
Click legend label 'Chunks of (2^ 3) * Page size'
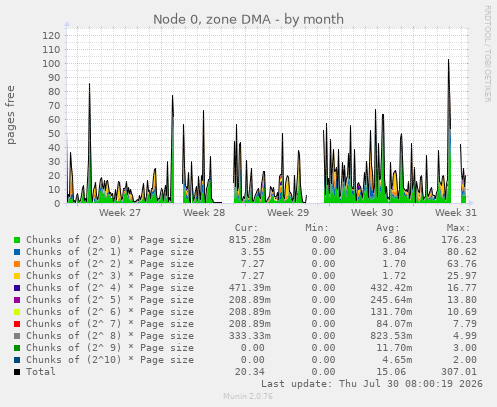(x=110, y=276)
